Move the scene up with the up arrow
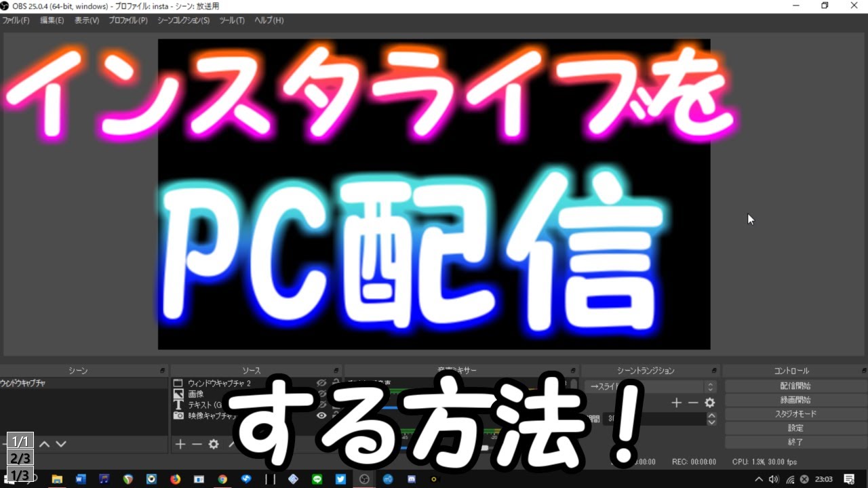The image size is (868, 488). point(45,445)
